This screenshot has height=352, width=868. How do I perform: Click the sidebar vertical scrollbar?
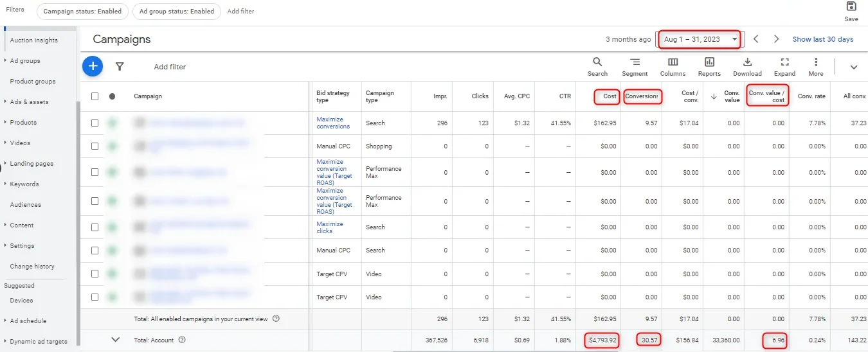pos(78,225)
